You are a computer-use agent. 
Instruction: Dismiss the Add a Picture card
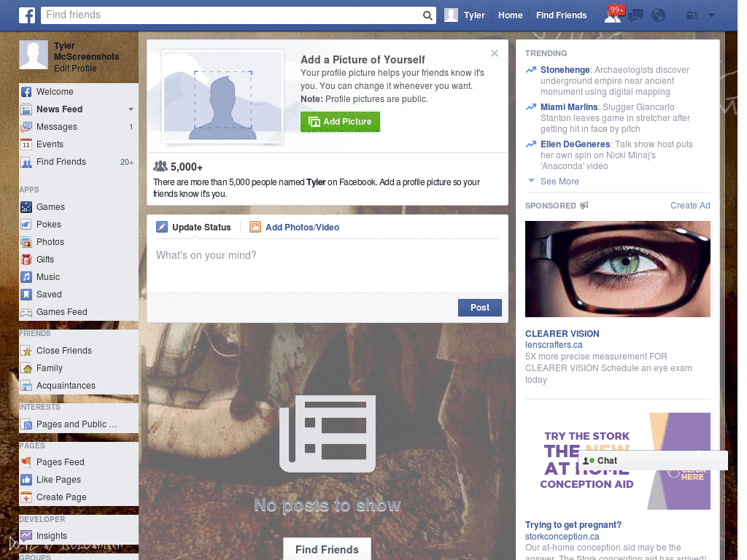click(x=495, y=53)
